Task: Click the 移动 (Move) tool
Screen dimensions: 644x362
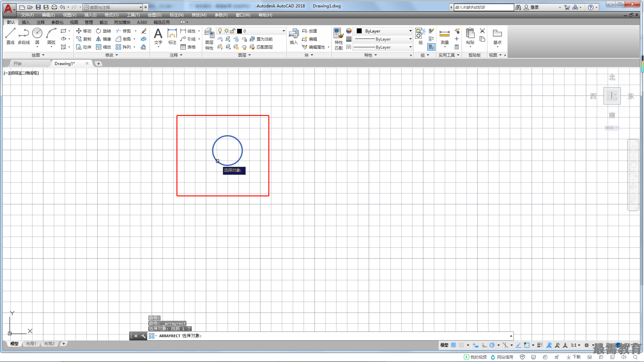Action: tap(84, 31)
